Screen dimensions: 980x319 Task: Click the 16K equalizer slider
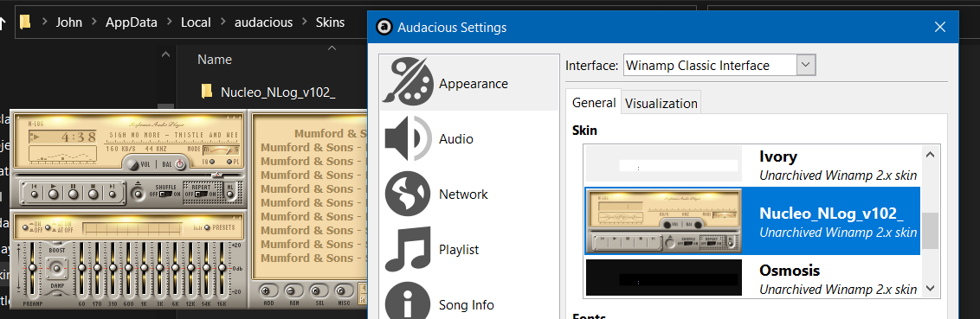(x=222, y=267)
